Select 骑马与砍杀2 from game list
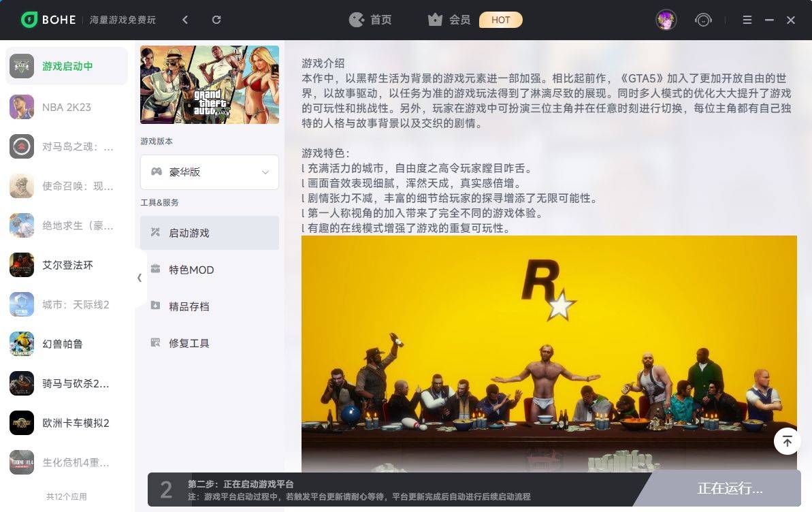 (x=67, y=383)
